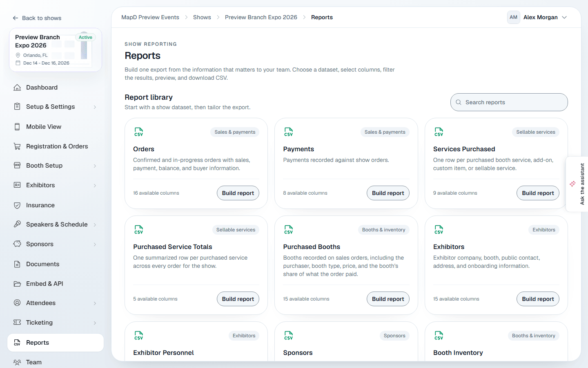Click the Speakers & Schedule microphone icon
This screenshot has width=588, height=368.
pos(17,224)
